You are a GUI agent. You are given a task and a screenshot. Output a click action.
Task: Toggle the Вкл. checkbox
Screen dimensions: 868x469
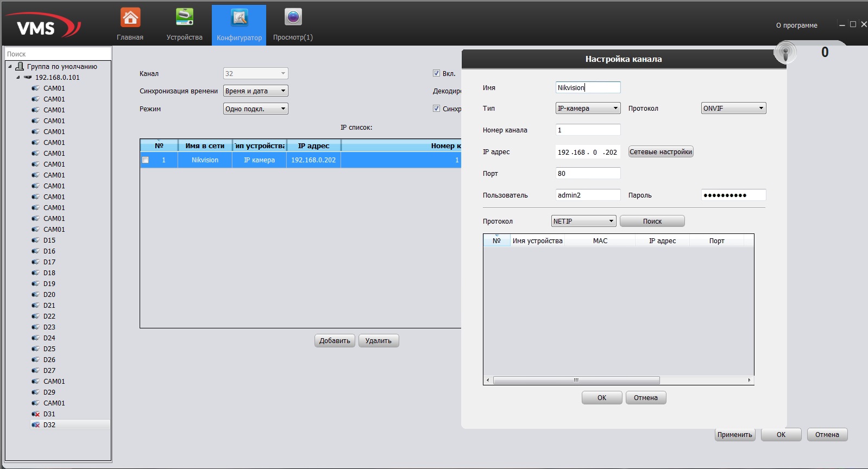click(x=436, y=73)
